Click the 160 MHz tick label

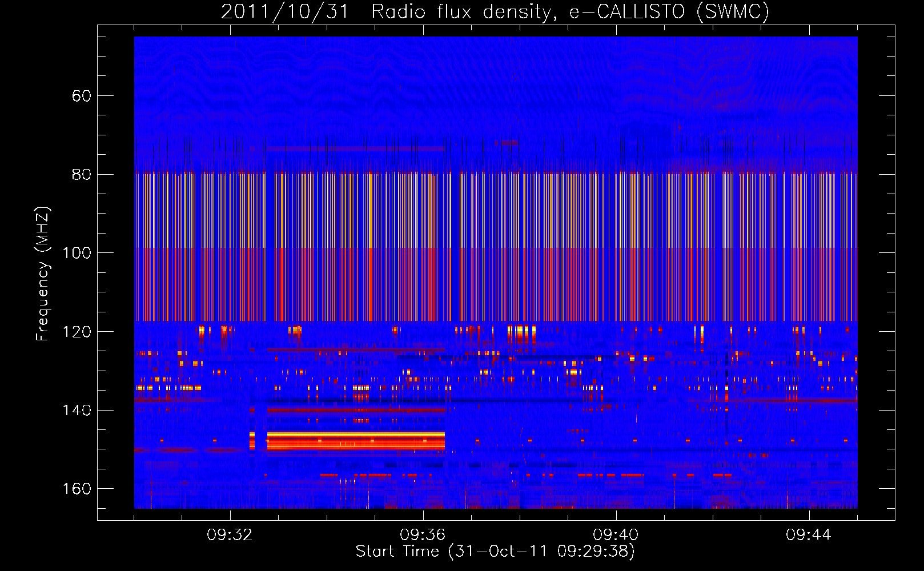click(x=77, y=489)
